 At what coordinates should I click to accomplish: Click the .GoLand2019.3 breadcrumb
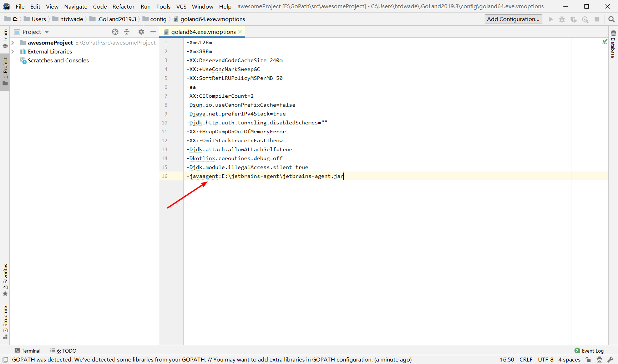pyautogui.click(x=113, y=19)
